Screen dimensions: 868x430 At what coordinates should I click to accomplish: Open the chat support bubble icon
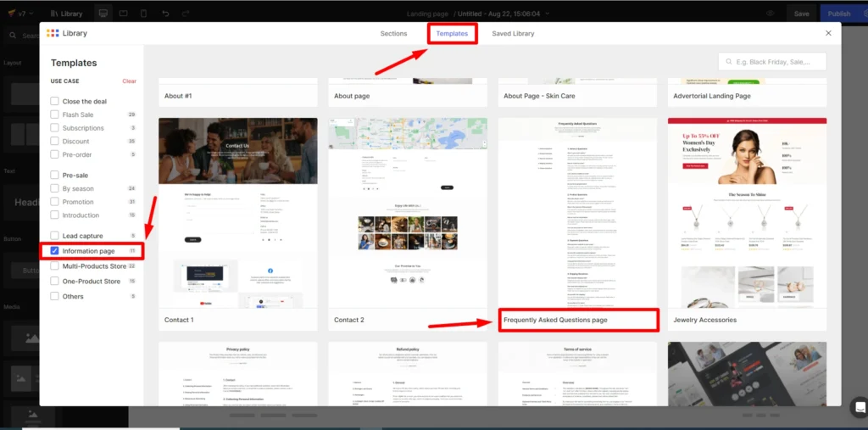click(x=860, y=406)
